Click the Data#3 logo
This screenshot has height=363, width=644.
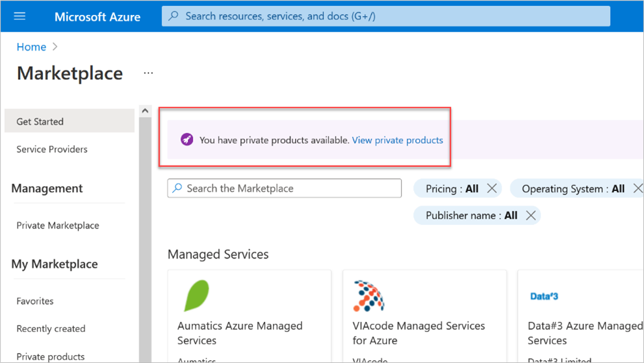pos(544,296)
